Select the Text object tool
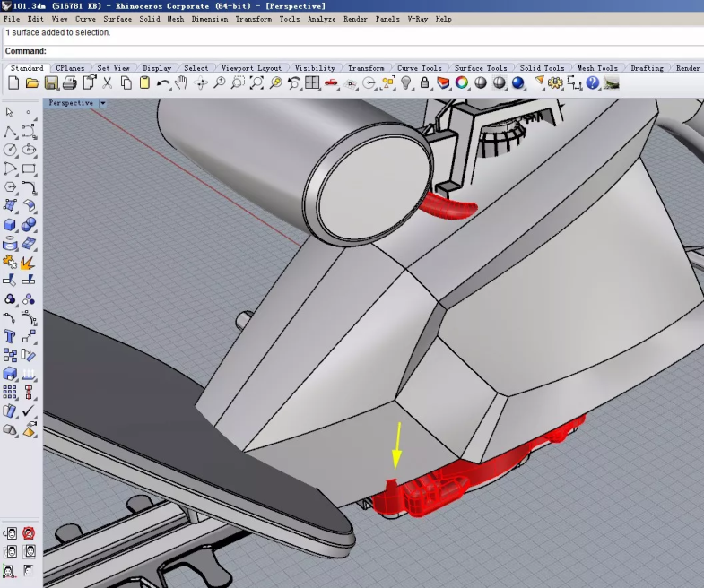Image resolution: width=704 pixels, height=588 pixels. (x=10, y=337)
